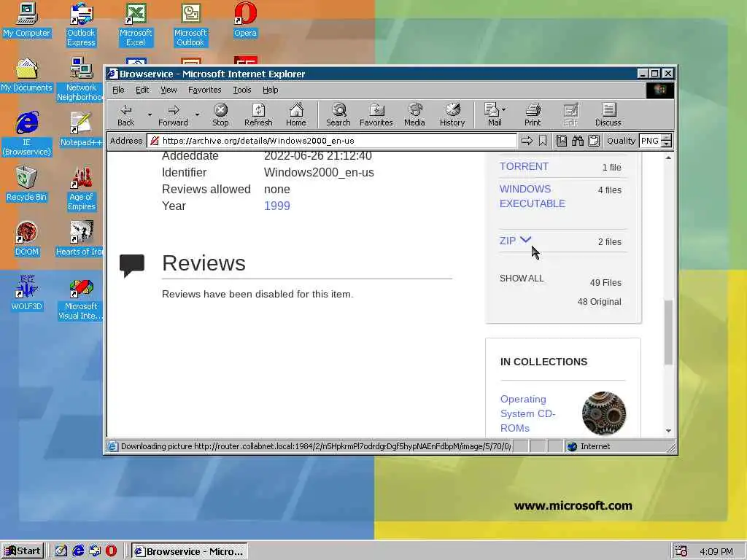Viewport: 747px width, 560px height.
Task: Show browsing History
Action: tap(452, 115)
